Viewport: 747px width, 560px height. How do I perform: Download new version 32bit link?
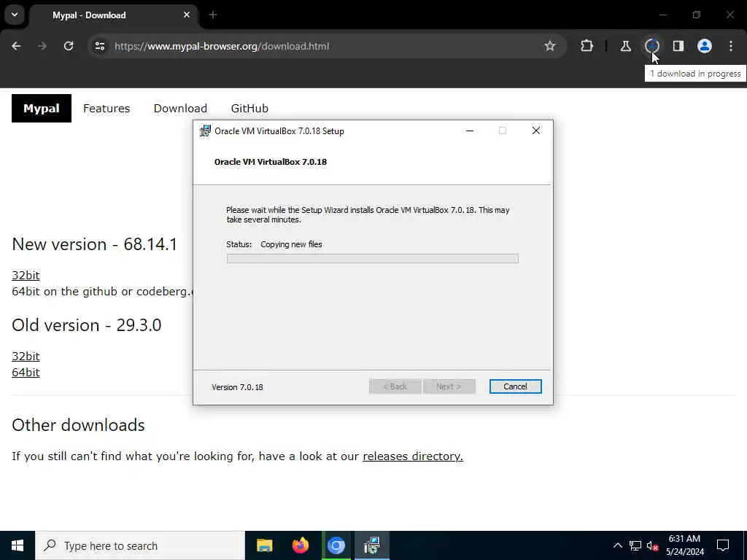pyautogui.click(x=26, y=275)
